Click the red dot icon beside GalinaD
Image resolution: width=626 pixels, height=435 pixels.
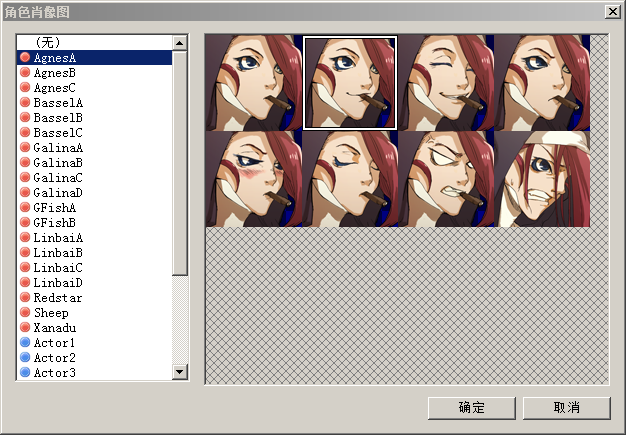(25, 192)
